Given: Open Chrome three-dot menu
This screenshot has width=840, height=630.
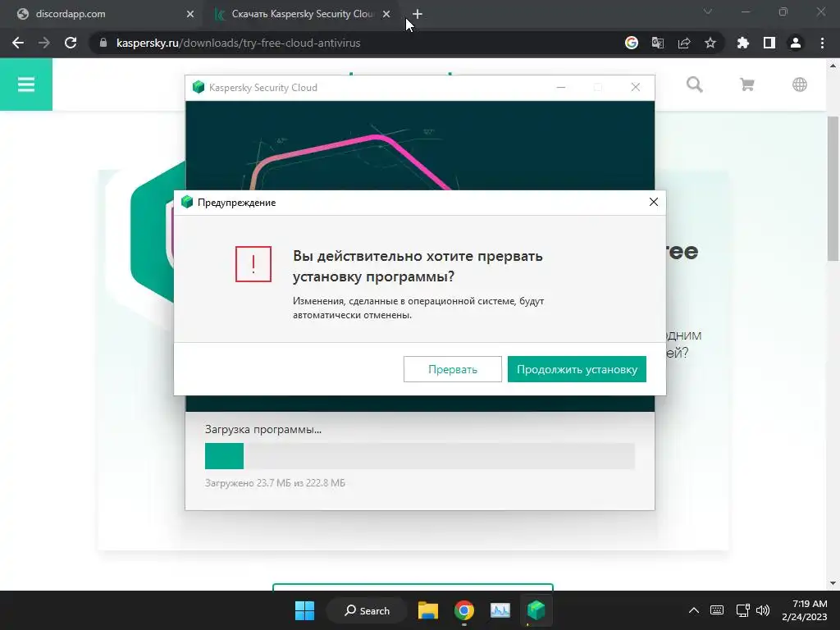Looking at the screenshot, I should point(822,43).
